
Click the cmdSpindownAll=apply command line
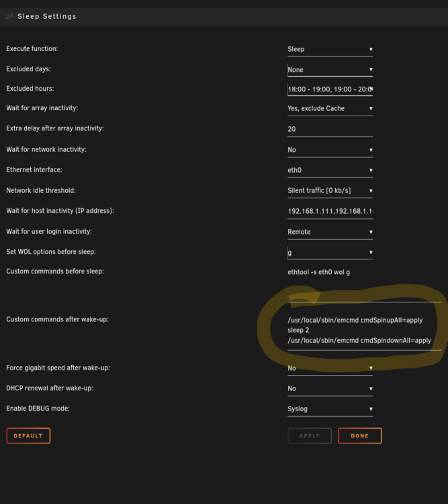tap(359, 341)
